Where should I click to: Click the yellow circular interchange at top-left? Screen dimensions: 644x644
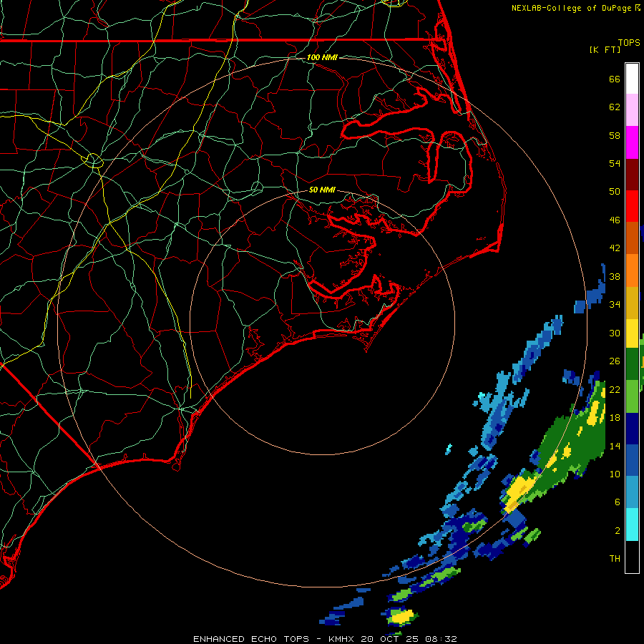click(x=94, y=160)
